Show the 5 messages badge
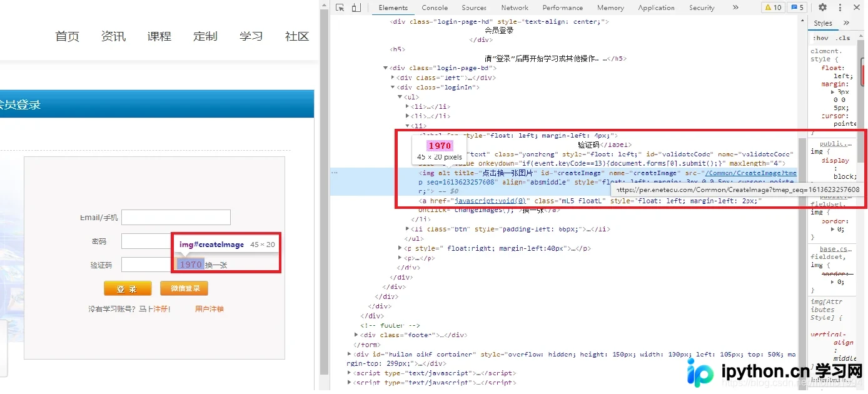 (797, 8)
